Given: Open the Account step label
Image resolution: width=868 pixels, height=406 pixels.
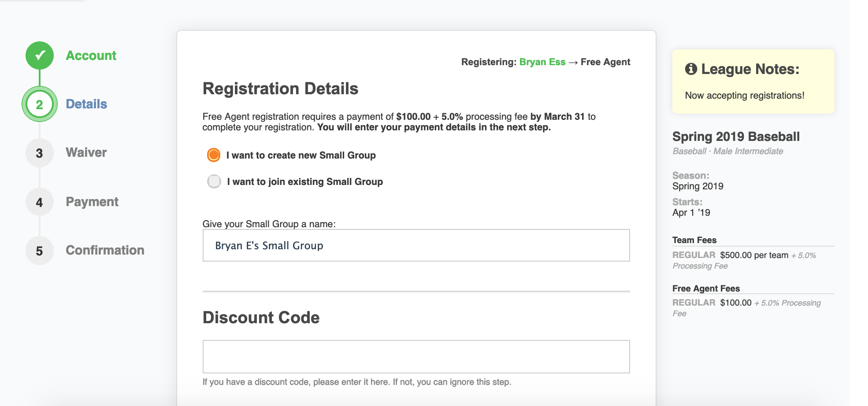Looking at the screenshot, I should click(91, 55).
